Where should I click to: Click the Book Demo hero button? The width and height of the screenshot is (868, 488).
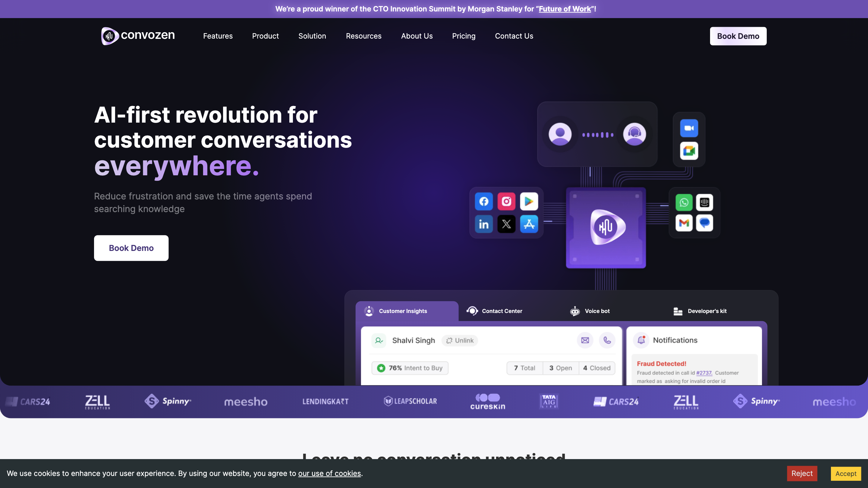(131, 248)
